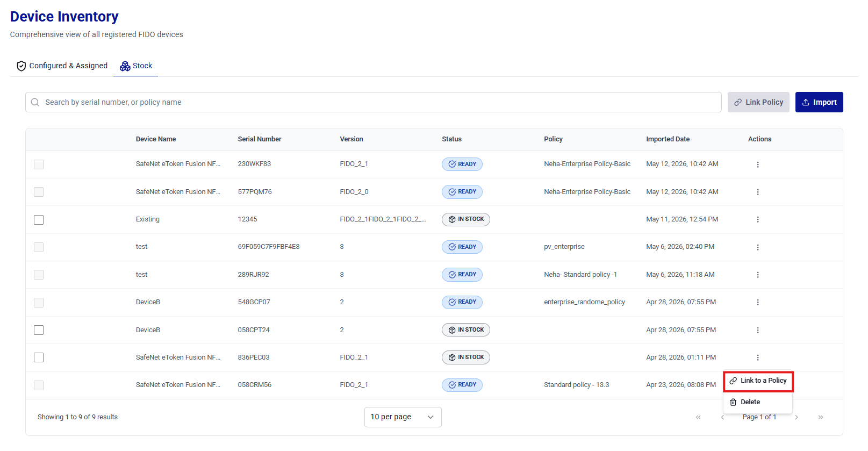Choose Delete from the actions menu
868x451 pixels.
758,402
